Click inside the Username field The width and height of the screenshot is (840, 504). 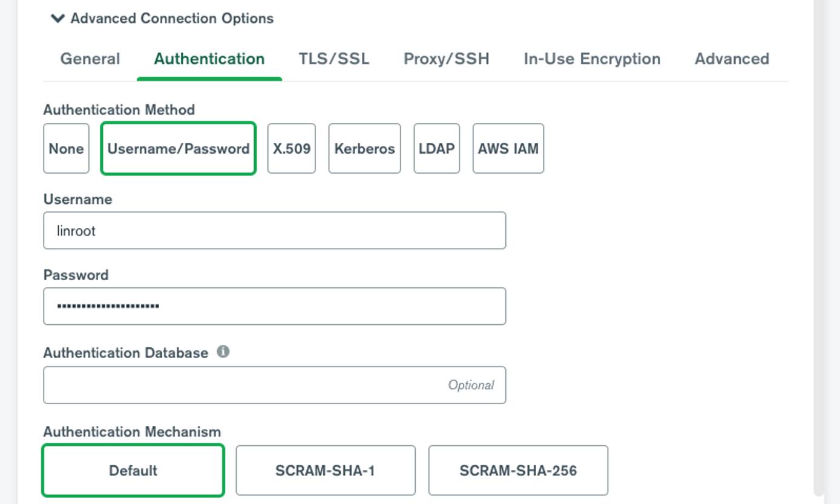click(274, 230)
